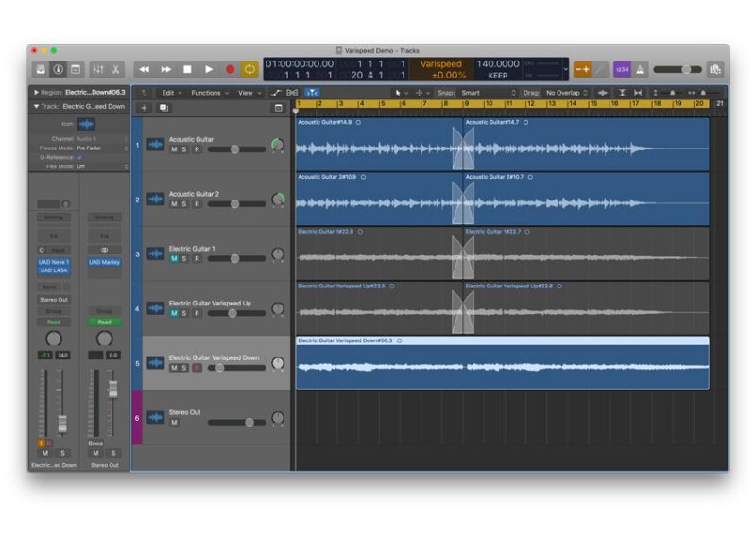Open the Mixer icon in the control bar
756x540 pixels.
[98, 69]
